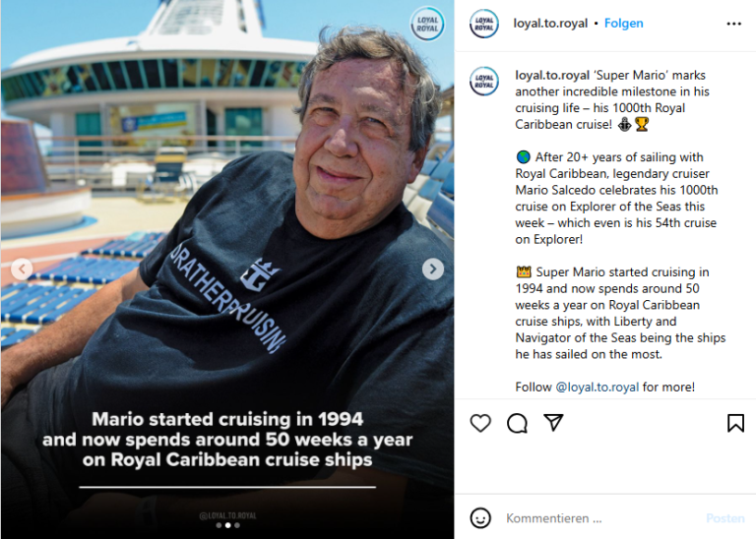Select the third carousel indicator dot
This screenshot has width=756, height=539.
point(236,525)
